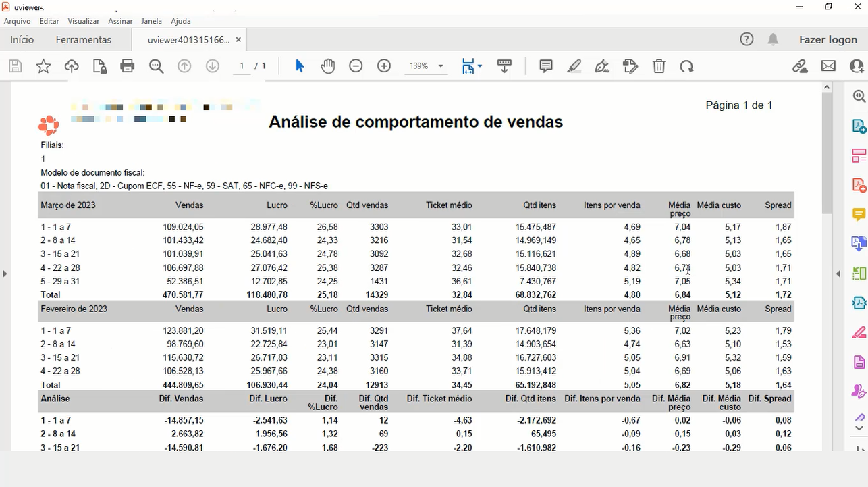The width and height of the screenshot is (868, 487).
Task: Click value -14.857,15 in Dif. Vendas
Action: (x=184, y=420)
